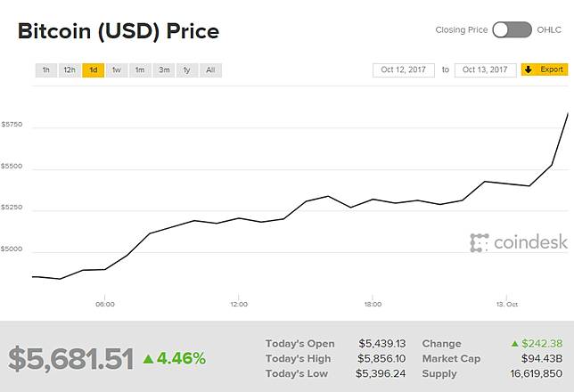The width and height of the screenshot is (574, 392).
Task: Show the 1y price history
Action: click(186, 69)
